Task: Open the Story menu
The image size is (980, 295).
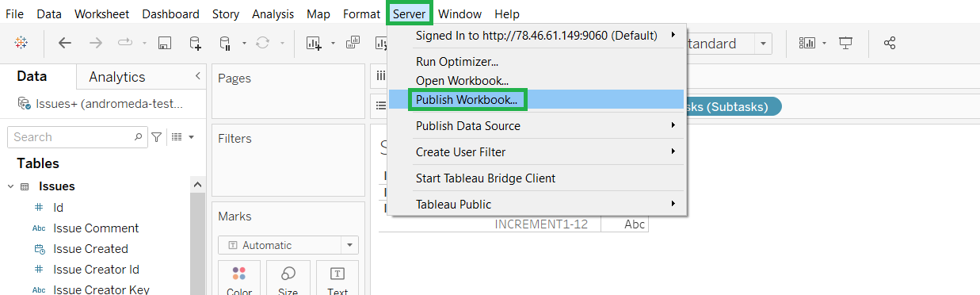Action: tap(226, 14)
